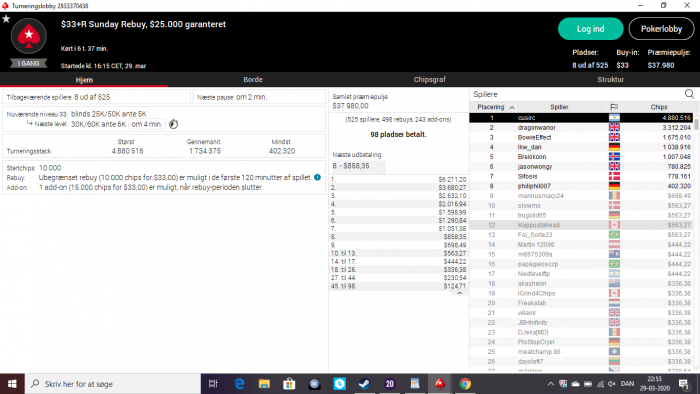Open Task View on taskbar
The width and height of the screenshot is (700, 394).
[213, 384]
